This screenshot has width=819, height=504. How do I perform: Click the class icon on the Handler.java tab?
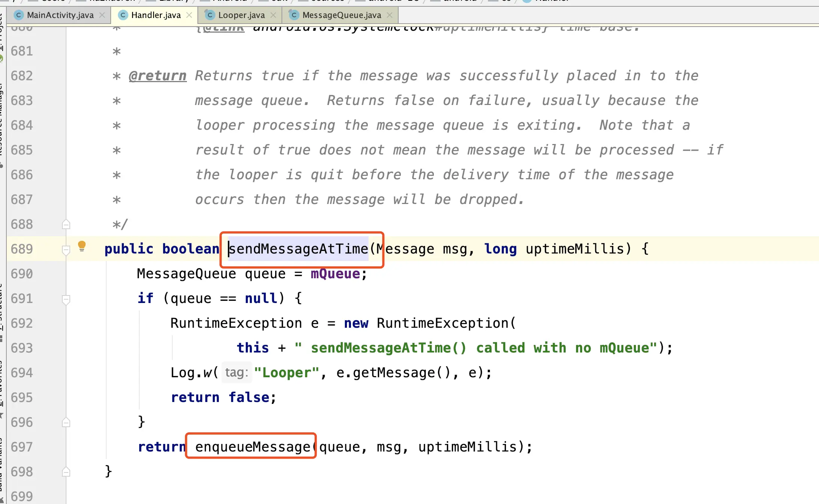click(122, 15)
